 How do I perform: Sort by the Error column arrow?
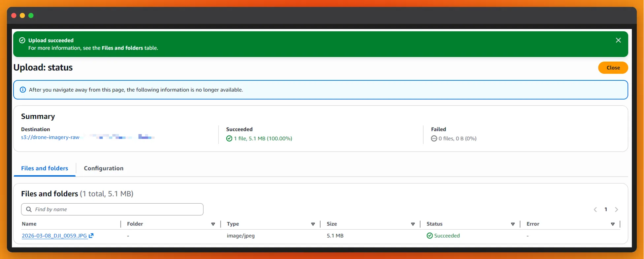pos(613,224)
